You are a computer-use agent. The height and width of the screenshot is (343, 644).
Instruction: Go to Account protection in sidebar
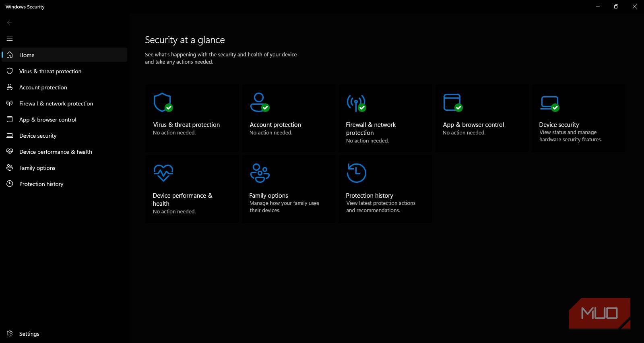[64, 87]
